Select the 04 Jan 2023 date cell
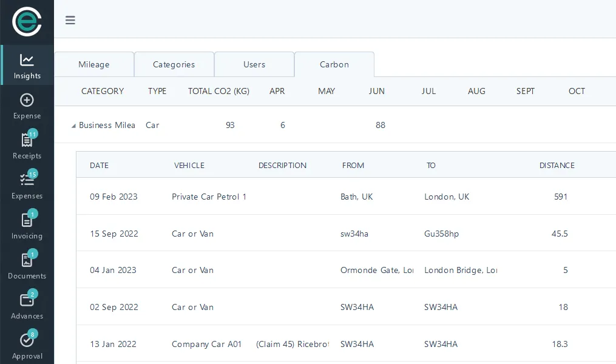This screenshot has width=616, height=364. pos(113,270)
